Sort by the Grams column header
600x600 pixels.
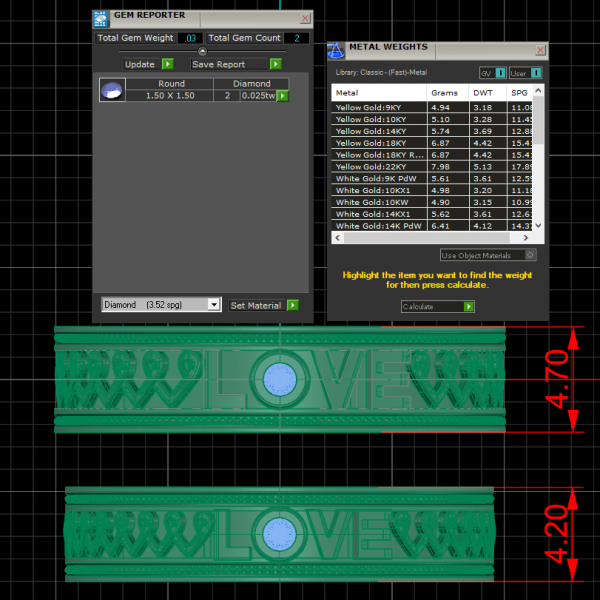(x=444, y=92)
